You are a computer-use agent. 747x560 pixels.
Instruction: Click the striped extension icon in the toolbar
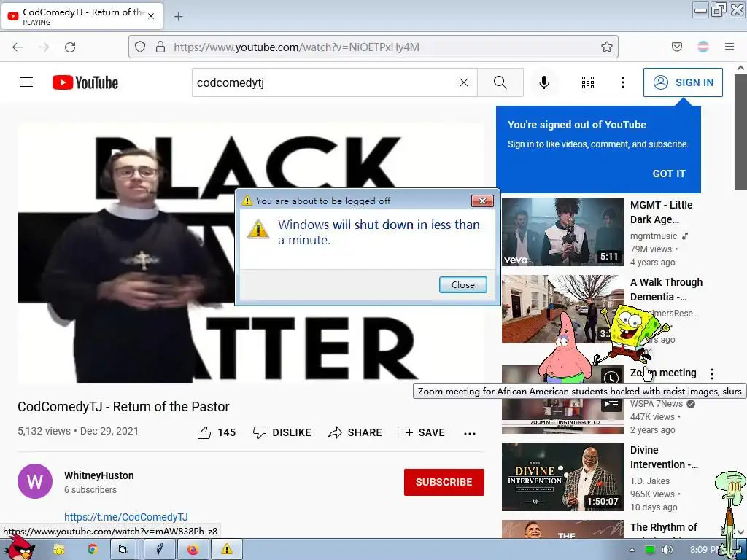click(x=703, y=47)
